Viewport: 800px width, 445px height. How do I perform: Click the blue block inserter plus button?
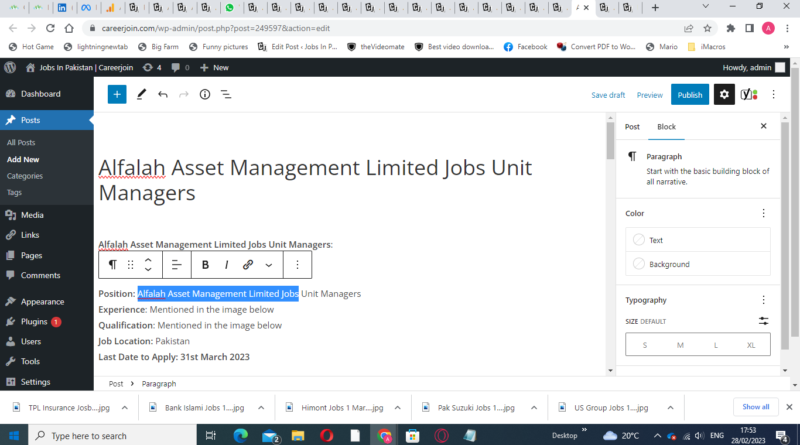tap(117, 95)
